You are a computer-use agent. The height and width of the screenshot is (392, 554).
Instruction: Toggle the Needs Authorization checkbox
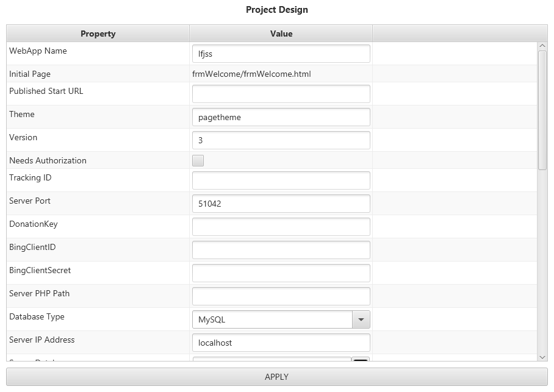[x=198, y=161]
